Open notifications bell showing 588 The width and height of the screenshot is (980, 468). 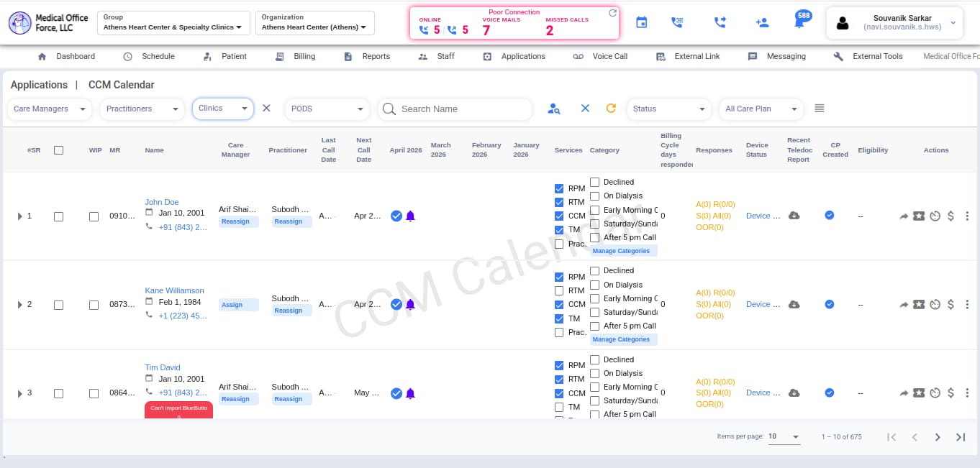click(800, 21)
